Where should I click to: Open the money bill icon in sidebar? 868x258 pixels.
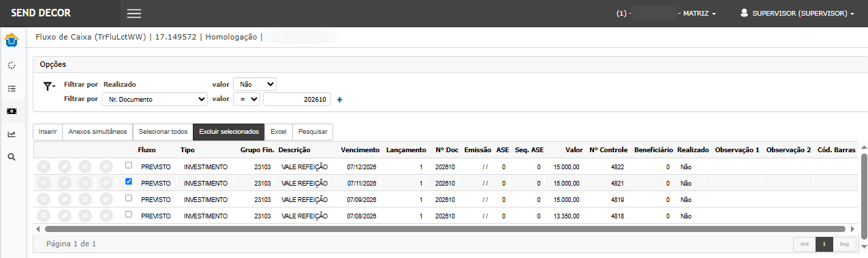point(12,111)
